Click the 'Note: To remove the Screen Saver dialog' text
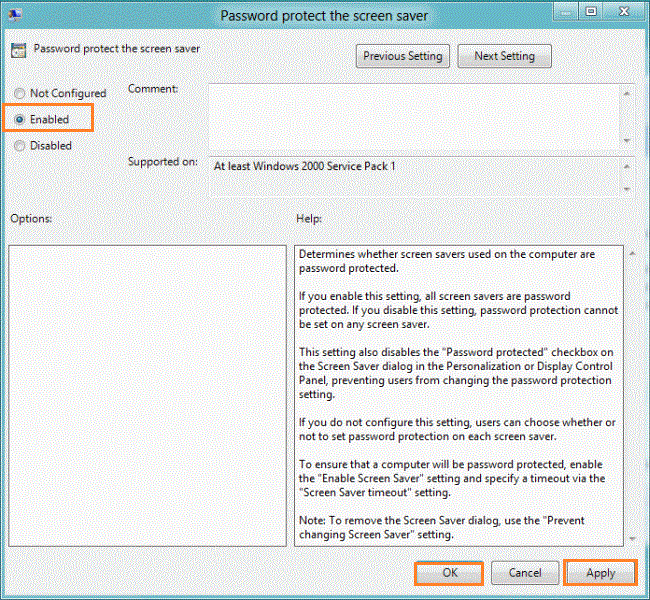650x600 pixels. point(441,527)
